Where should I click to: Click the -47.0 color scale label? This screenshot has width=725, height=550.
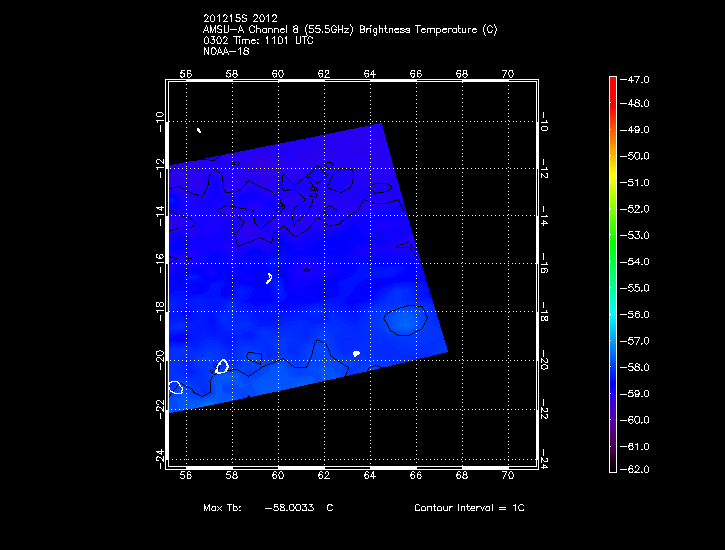[x=638, y=78]
